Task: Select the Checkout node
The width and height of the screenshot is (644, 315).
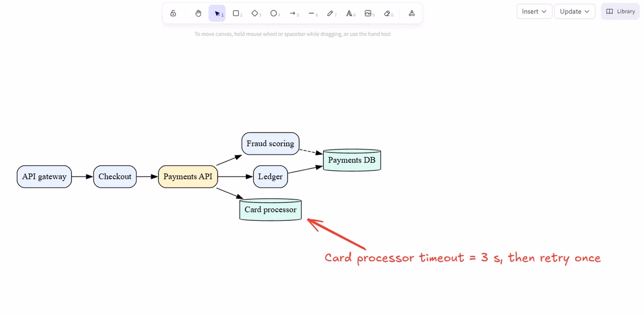Action: 115,177
